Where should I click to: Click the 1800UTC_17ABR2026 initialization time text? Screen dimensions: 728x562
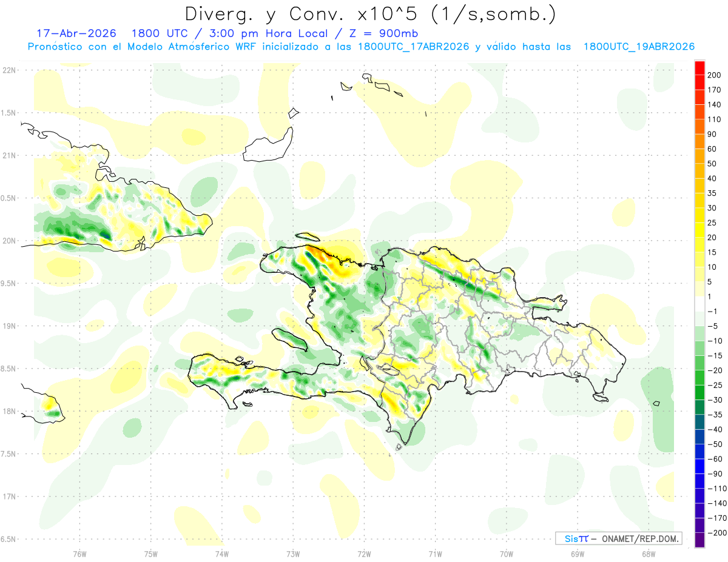[414, 47]
